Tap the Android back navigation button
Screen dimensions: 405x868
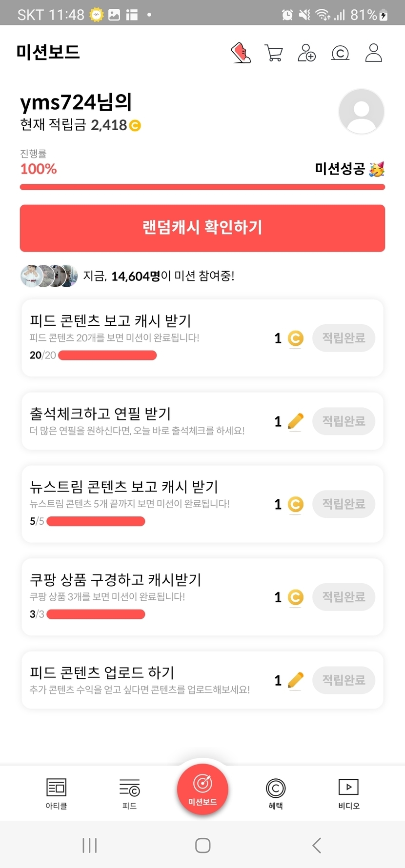(316, 845)
